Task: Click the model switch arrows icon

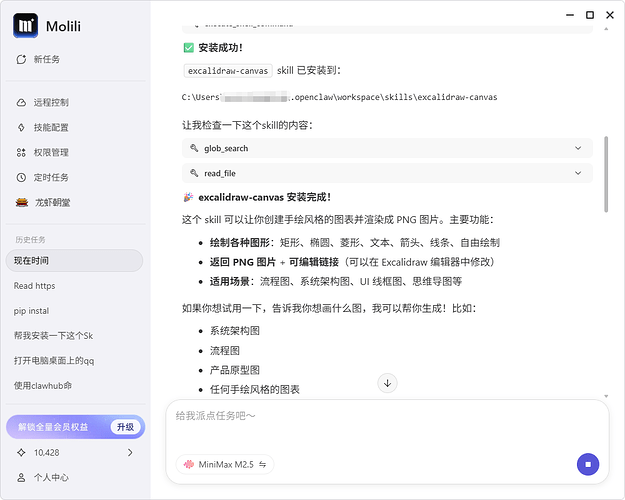Action: tap(262, 465)
